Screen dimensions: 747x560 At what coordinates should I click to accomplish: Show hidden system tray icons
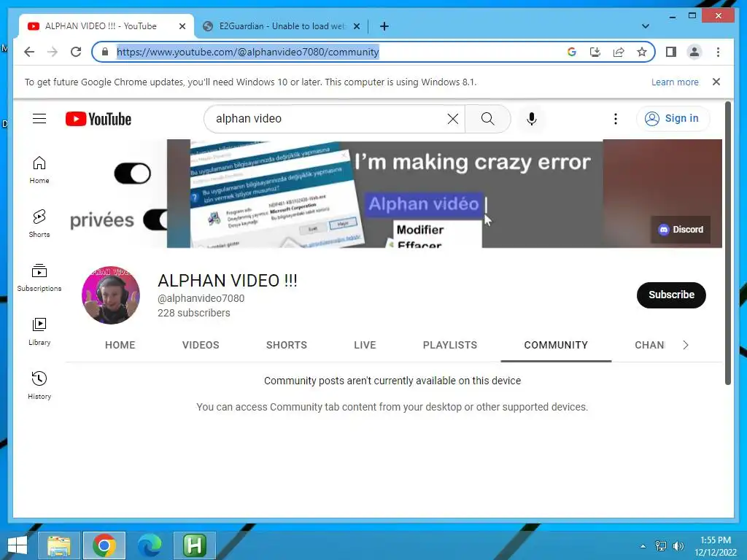click(x=643, y=545)
